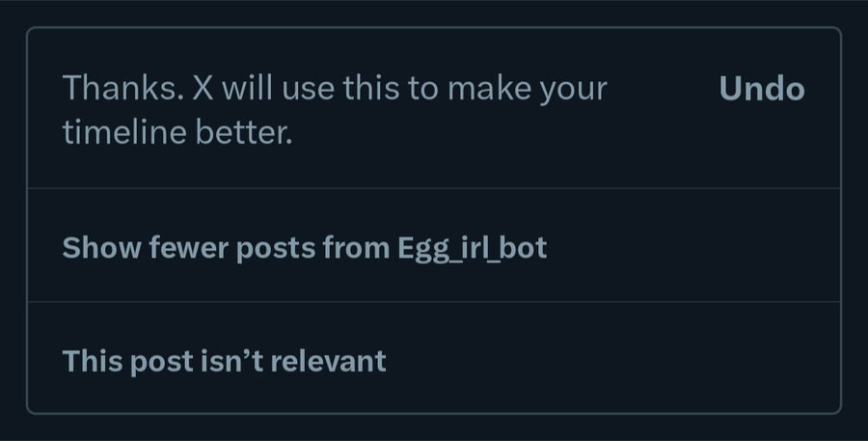Click Undo to reverse the feedback
The image size is (868, 441).
coord(761,90)
